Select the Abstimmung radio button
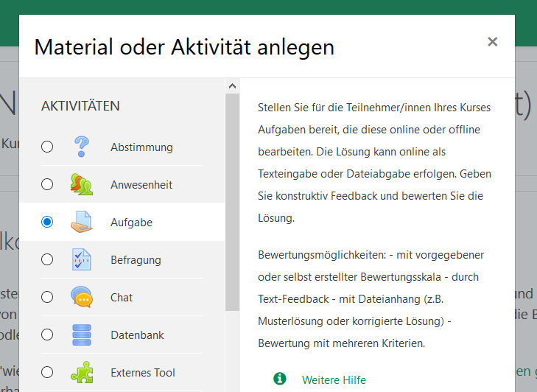The width and height of the screenshot is (537, 392). pos(47,147)
